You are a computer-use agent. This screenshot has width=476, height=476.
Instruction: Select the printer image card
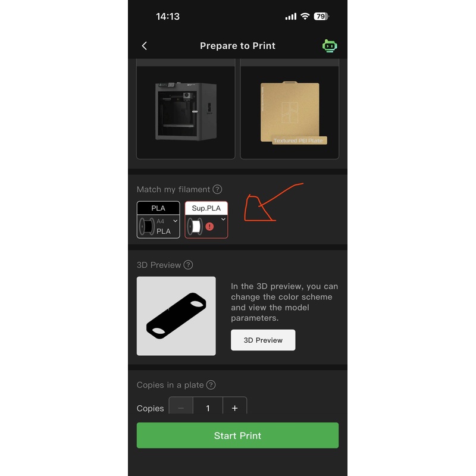[x=186, y=112]
